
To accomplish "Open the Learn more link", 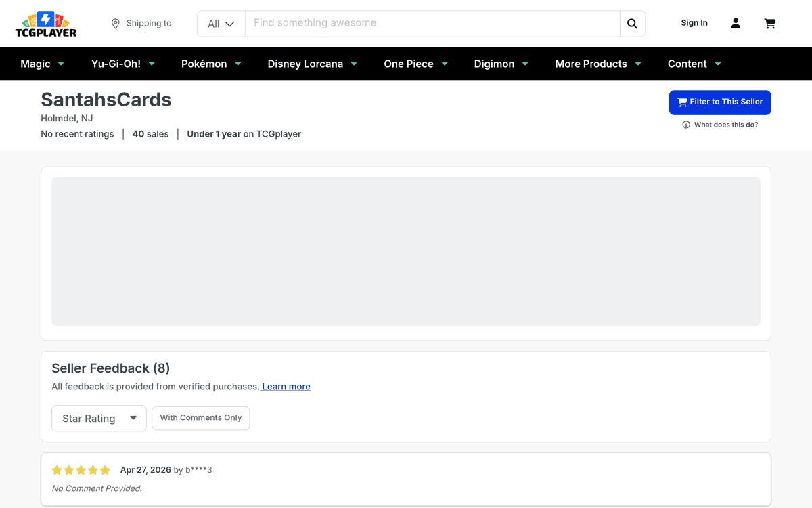I will point(286,387).
